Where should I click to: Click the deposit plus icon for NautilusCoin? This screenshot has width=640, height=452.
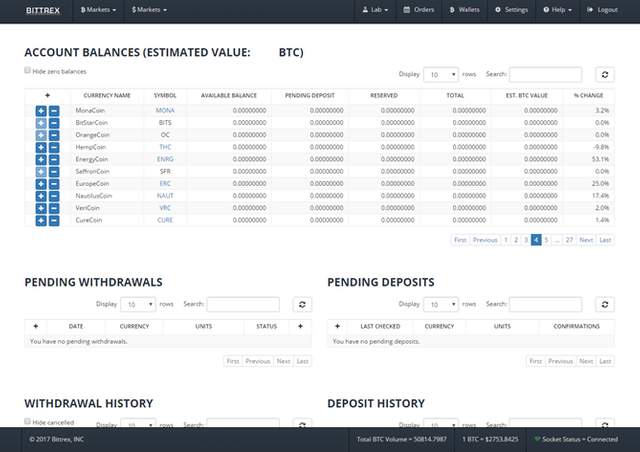41,196
